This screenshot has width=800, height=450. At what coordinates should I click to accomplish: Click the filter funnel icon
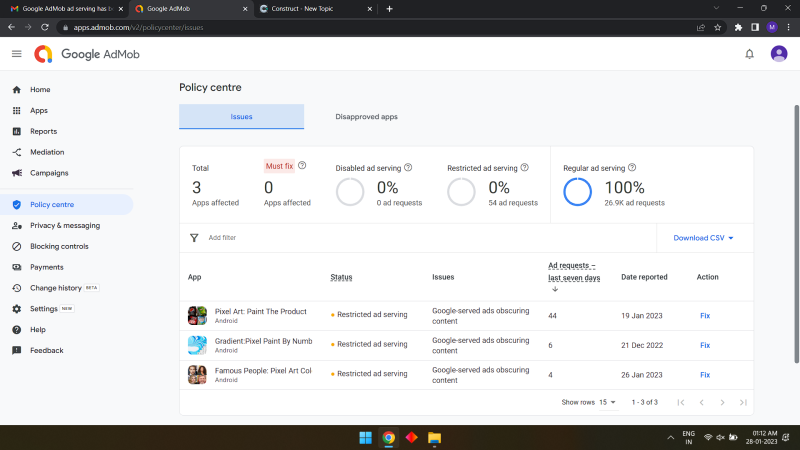click(x=194, y=238)
